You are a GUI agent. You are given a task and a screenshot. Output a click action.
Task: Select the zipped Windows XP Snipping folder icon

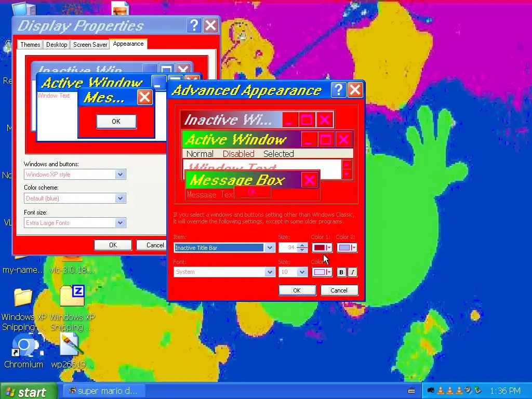point(72,296)
